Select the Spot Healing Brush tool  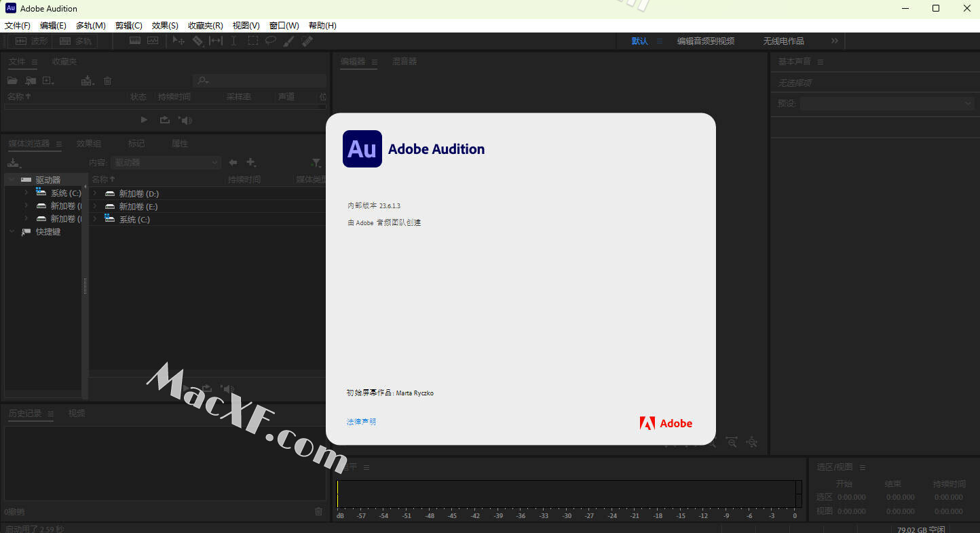click(x=307, y=41)
